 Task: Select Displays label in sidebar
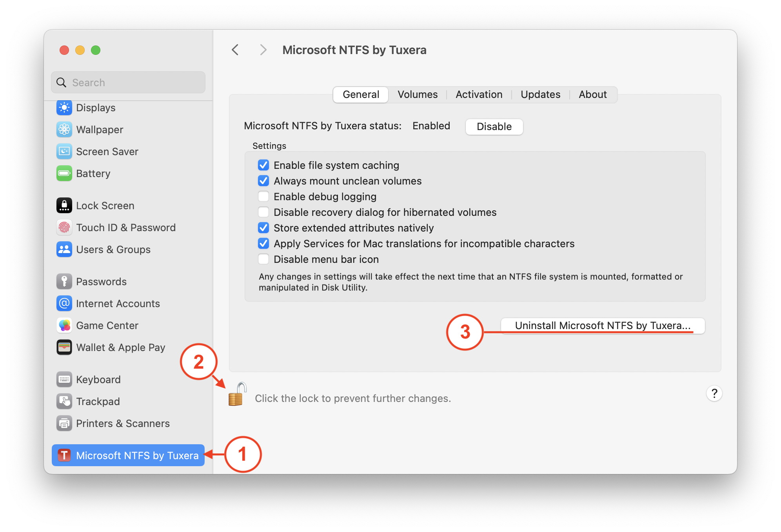tap(96, 108)
